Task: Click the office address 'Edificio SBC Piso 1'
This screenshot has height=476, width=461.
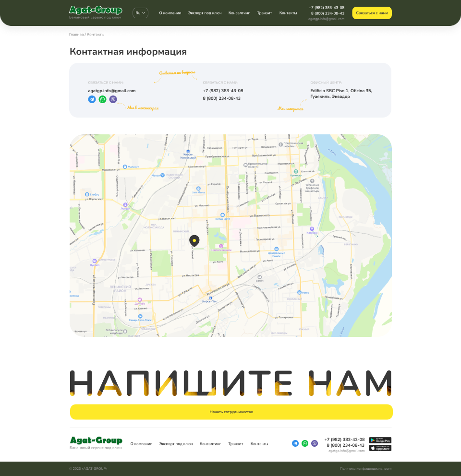Action: tap(341, 94)
